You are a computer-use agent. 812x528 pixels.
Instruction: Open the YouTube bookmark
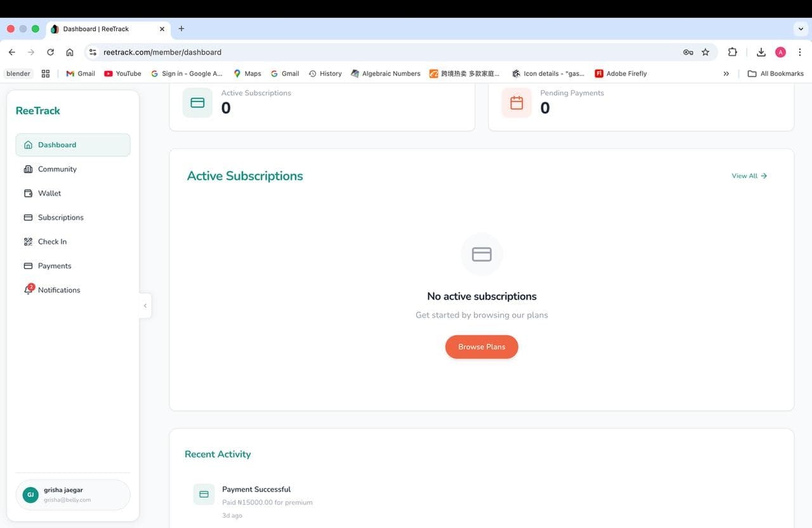pos(122,73)
